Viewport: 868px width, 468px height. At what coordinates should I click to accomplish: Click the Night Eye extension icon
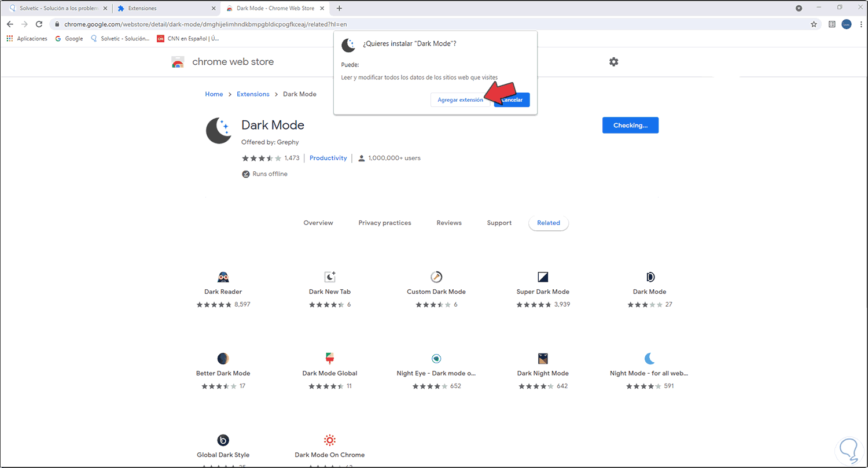pyautogui.click(x=436, y=358)
